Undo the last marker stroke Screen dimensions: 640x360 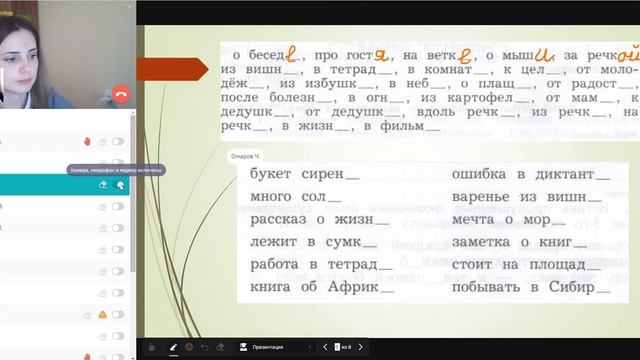click(204, 347)
